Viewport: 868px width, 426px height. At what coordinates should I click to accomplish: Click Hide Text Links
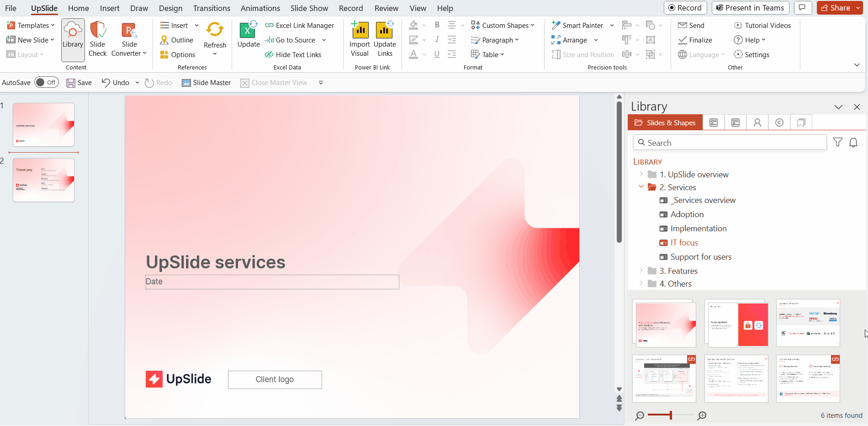pos(293,55)
